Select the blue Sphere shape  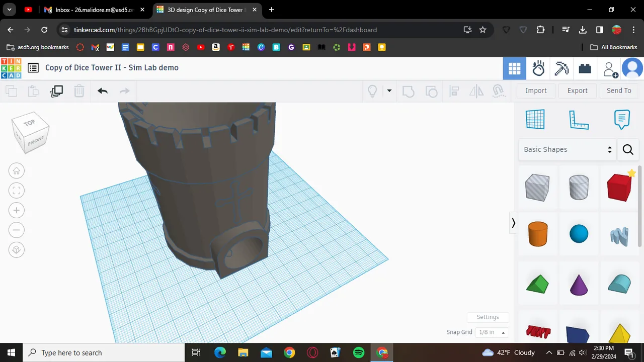pyautogui.click(x=579, y=234)
